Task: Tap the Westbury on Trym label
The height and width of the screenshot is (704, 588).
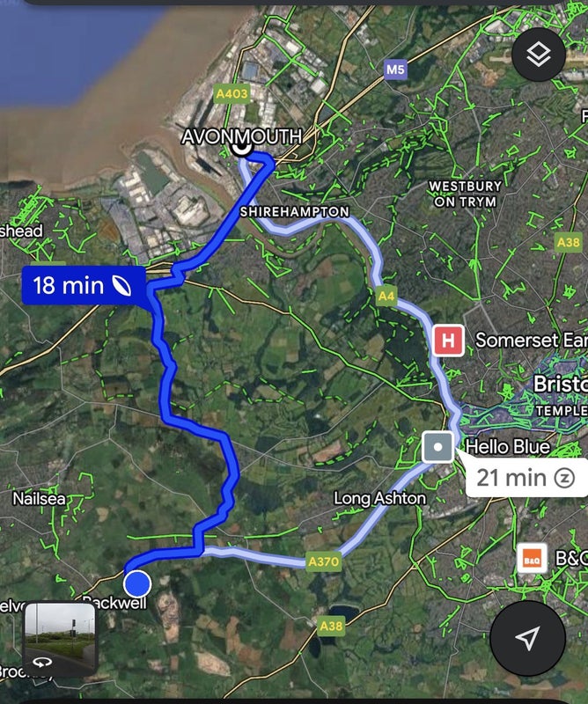Action: [x=465, y=194]
